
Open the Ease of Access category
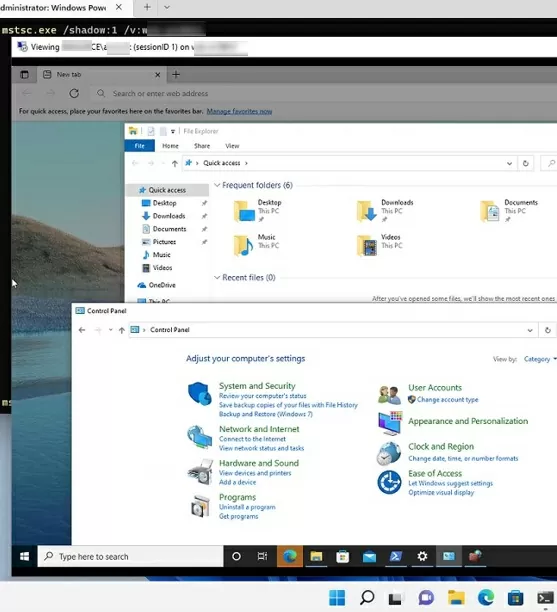(435, 473)
